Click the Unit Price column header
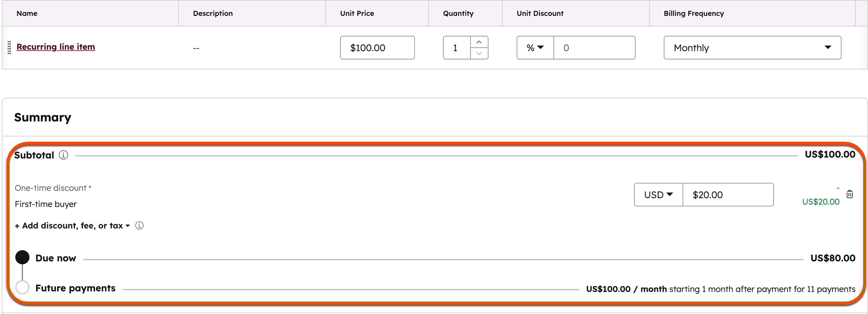 pyautogui.click(x=357, y=14)
